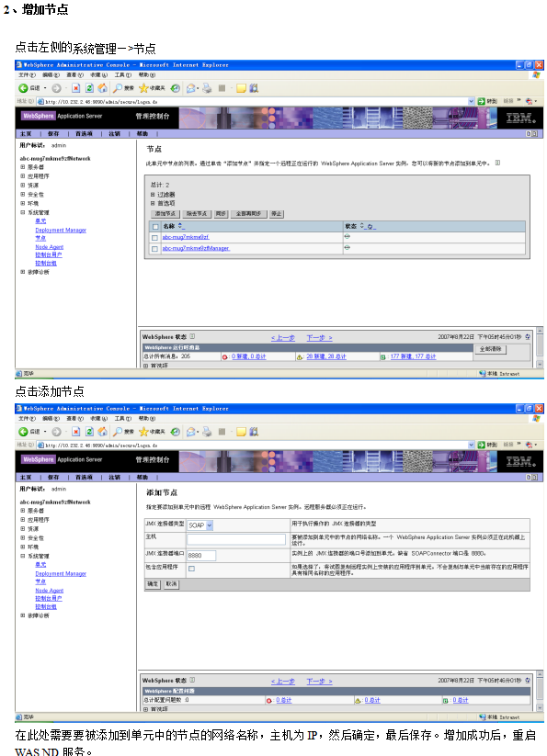The image size is (547, 756).
Task: Click the 主机 text field
Action: click(236, 539)
